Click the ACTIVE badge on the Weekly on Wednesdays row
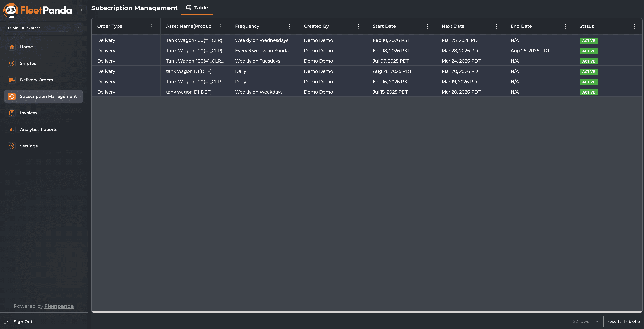644x329 pixels. point(589,40)
